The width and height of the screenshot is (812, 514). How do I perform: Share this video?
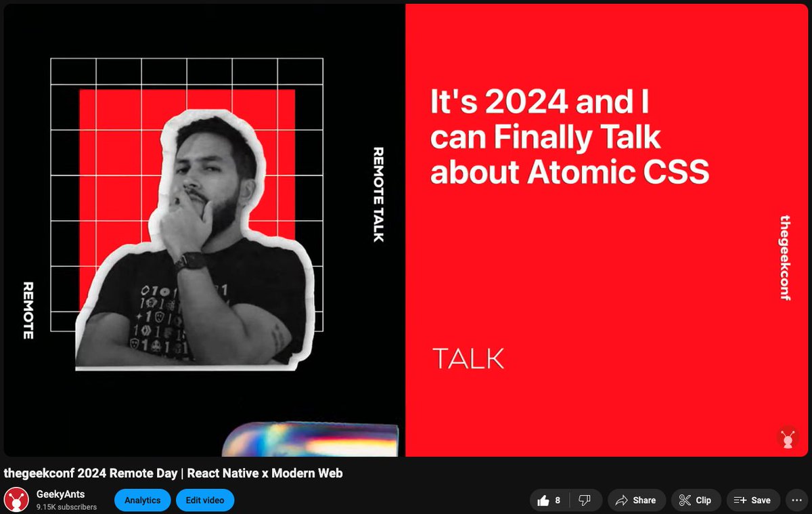pos(636,500)
